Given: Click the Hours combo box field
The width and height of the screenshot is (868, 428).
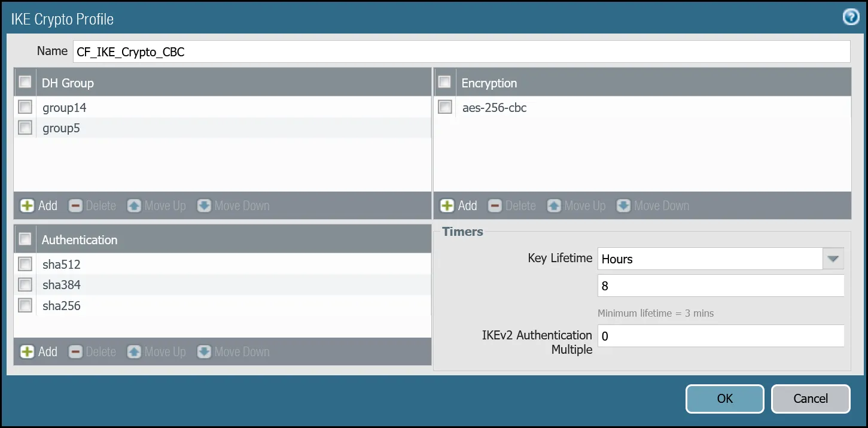Looking at the screenshot, I should pos(709,259).
